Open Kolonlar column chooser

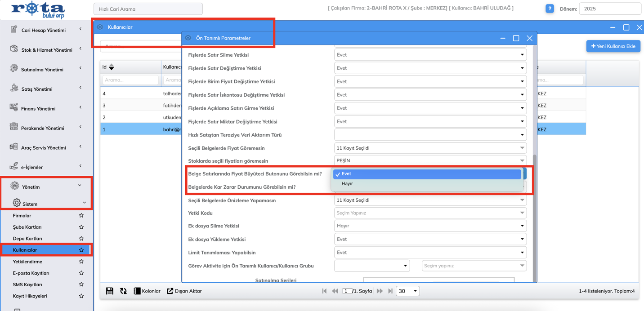coord(147,291)
